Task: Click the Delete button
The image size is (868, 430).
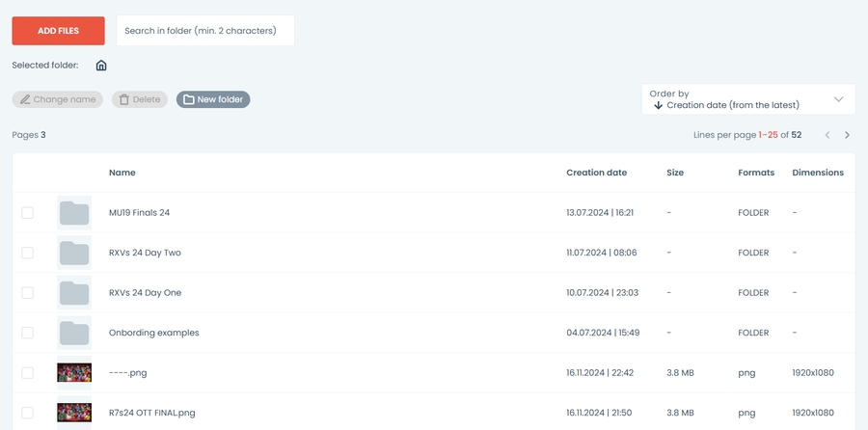Action: pos(140,99)
